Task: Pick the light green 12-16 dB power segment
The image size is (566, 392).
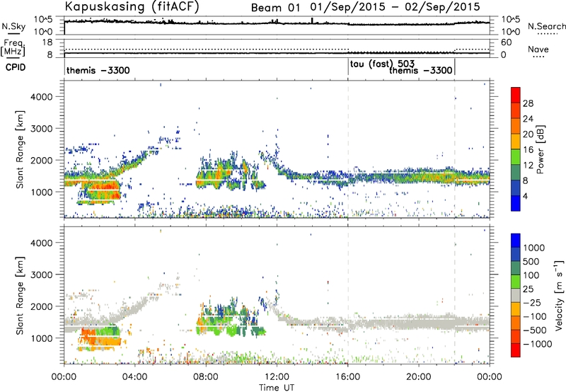Action: (516, 157)
